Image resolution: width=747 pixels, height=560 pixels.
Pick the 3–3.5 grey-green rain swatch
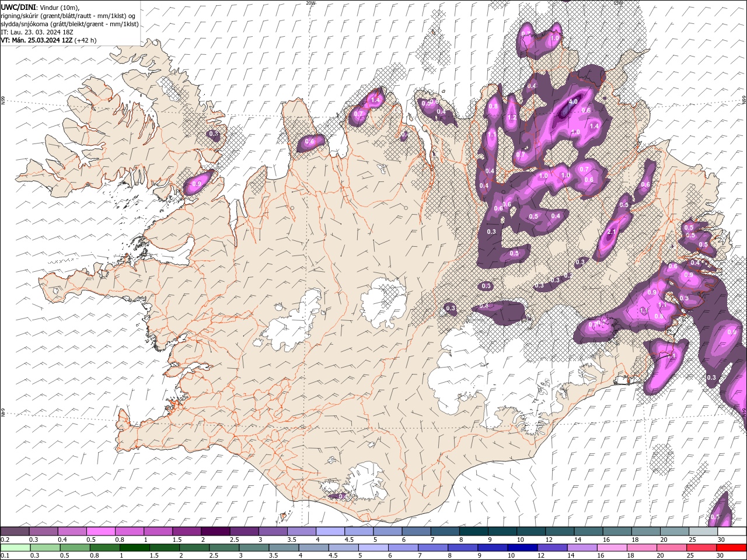coord(254,548)
